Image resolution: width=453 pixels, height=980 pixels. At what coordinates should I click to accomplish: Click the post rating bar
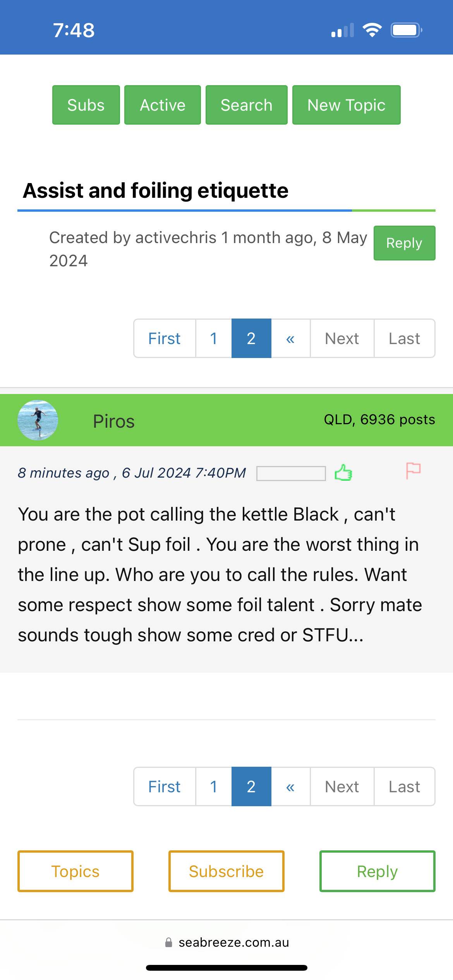[291, 473]
